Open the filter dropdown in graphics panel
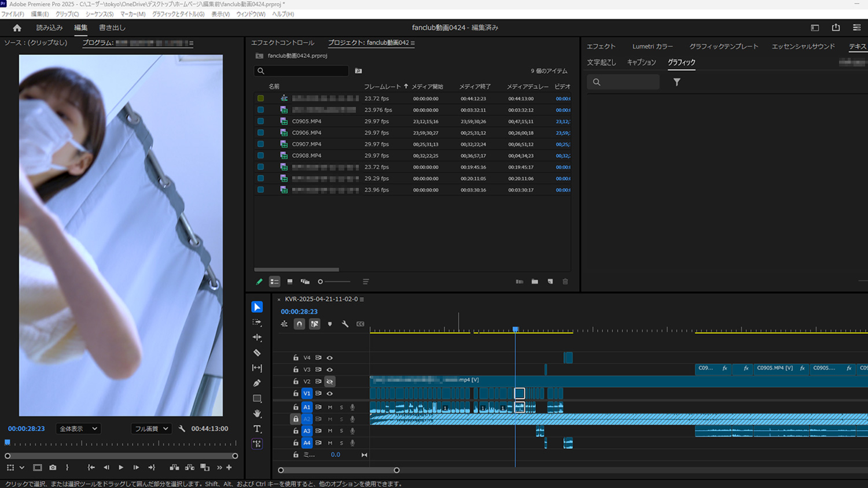This screenshot has width=868, height=488. tap(676, 82)
